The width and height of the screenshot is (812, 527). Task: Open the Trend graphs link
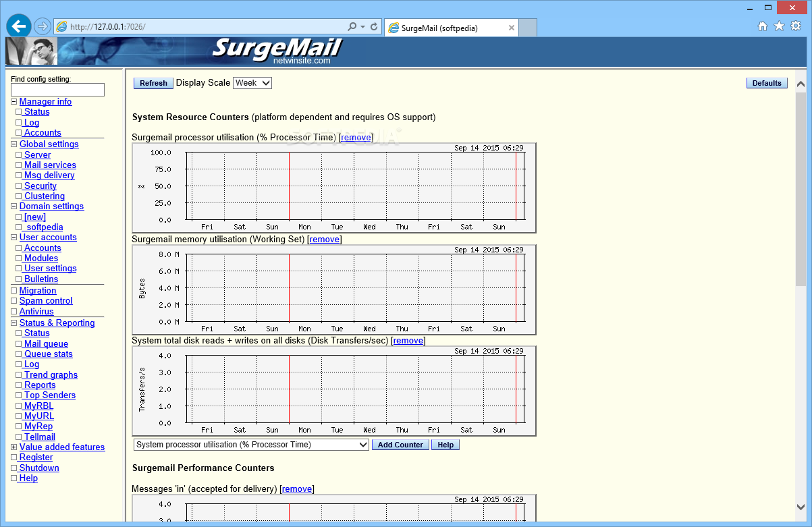[51, 375]
